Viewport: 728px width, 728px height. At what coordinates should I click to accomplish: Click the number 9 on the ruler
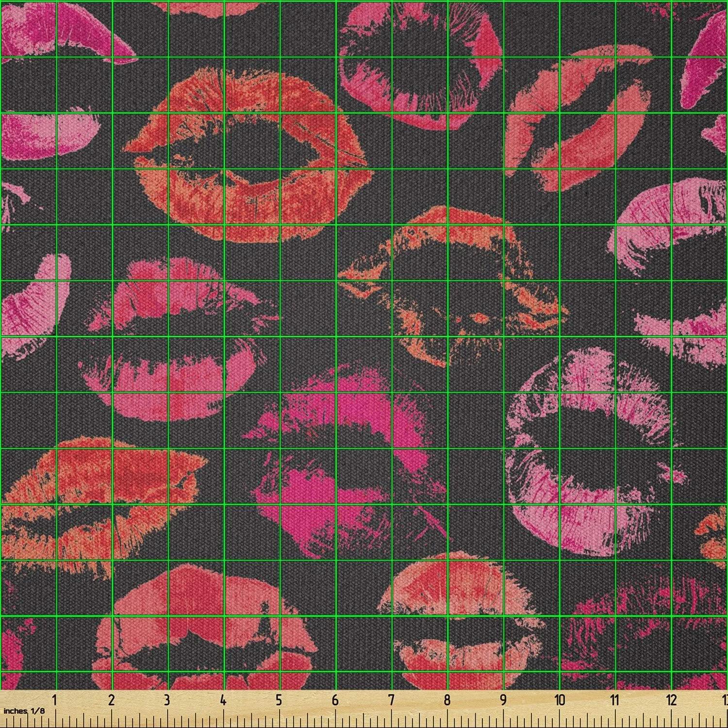(503, 700)
